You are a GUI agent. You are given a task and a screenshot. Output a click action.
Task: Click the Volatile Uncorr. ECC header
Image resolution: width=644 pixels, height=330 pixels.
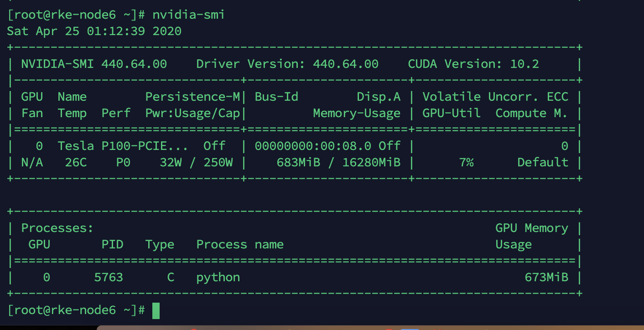(x=495, y=97)
